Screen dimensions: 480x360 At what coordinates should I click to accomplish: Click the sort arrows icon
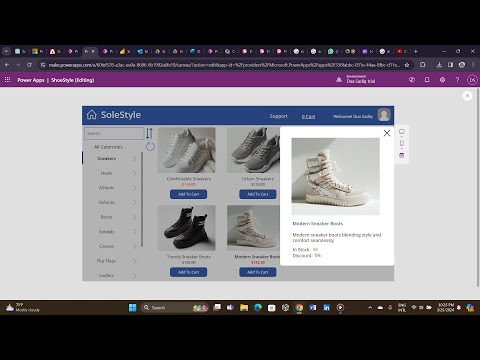[149, 133]
